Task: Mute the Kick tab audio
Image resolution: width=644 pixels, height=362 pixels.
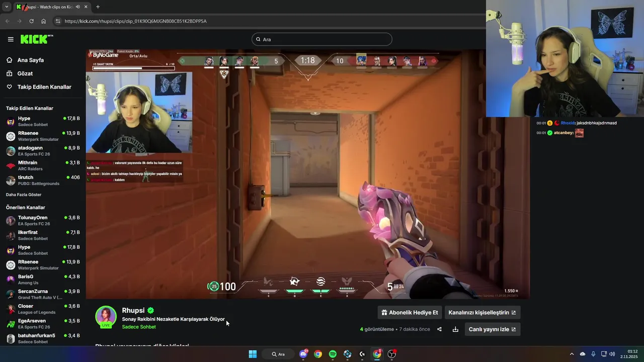Action: click(77, 7)
